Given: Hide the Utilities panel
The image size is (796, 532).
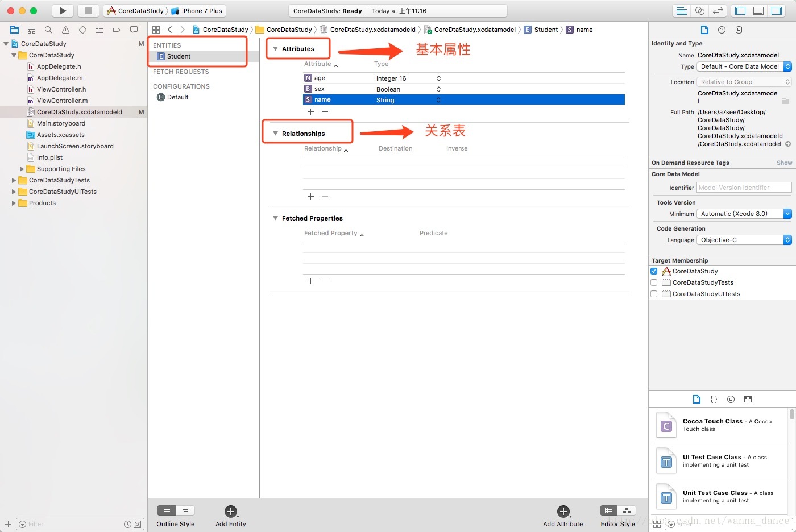Looking at the screenshot, I should click(777, 11).
